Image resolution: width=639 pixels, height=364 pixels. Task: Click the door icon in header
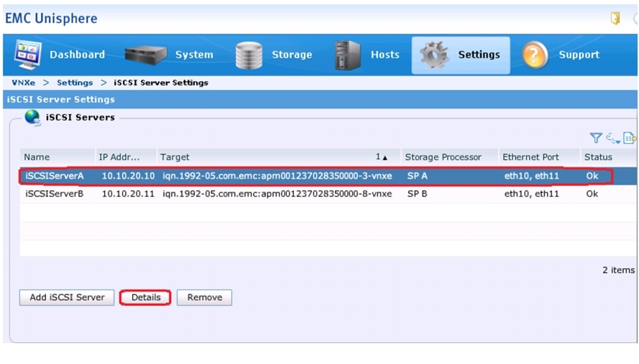point(615,18)
